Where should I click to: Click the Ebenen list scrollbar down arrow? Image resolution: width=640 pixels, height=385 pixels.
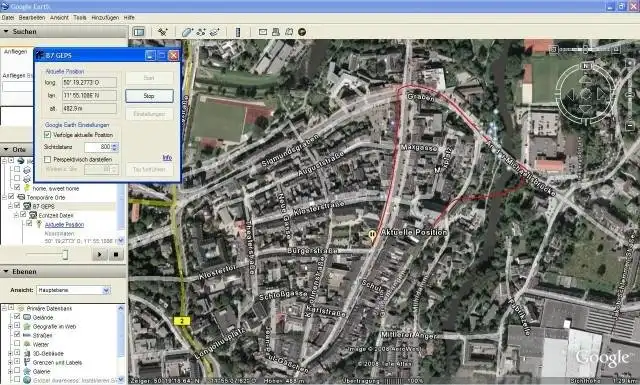click(x=120, y=380)
